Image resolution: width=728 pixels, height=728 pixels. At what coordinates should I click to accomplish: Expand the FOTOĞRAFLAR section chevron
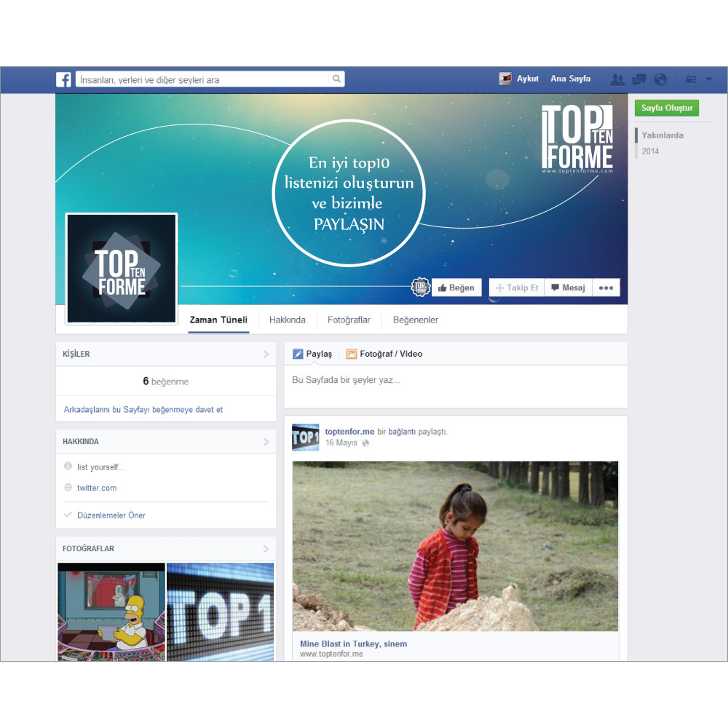[266, 549]
